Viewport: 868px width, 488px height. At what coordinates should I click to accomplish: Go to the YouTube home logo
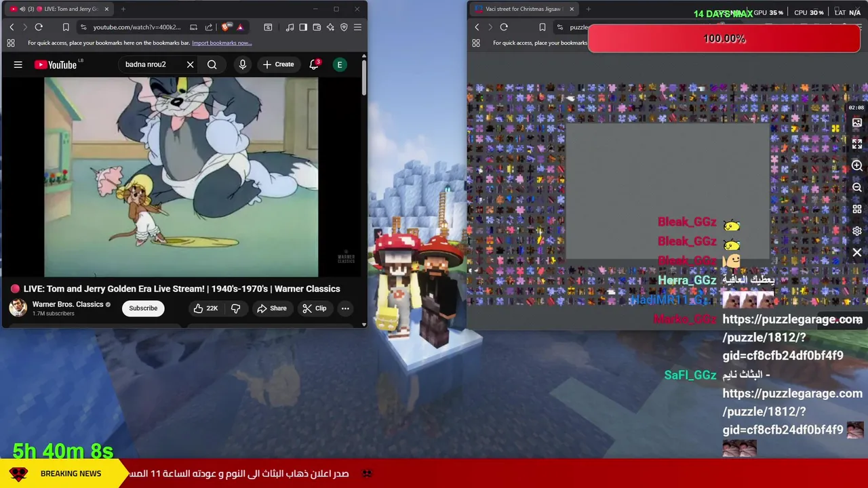[x=56, y=64]
